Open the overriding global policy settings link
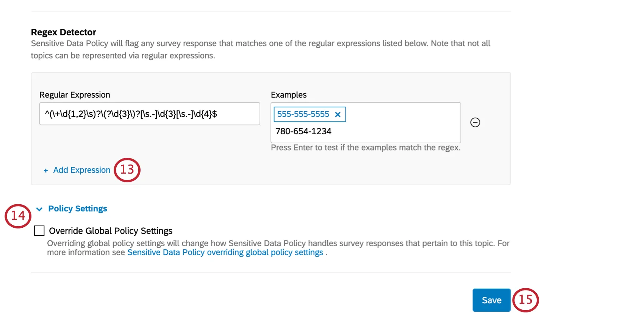 (225, 252)
